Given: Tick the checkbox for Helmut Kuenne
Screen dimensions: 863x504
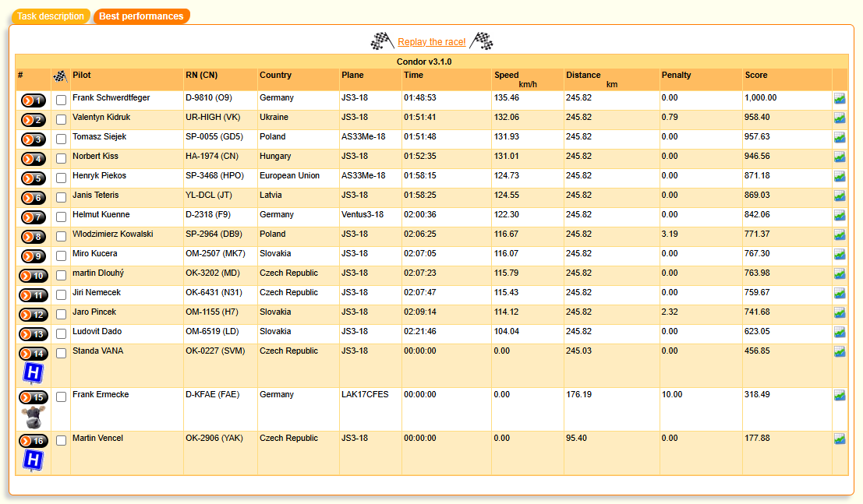Looking at the screenshot, I should (61, 217).
